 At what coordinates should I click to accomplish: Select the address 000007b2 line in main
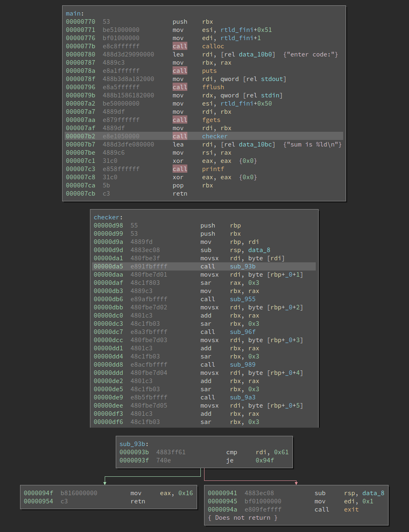coord(81,136)
